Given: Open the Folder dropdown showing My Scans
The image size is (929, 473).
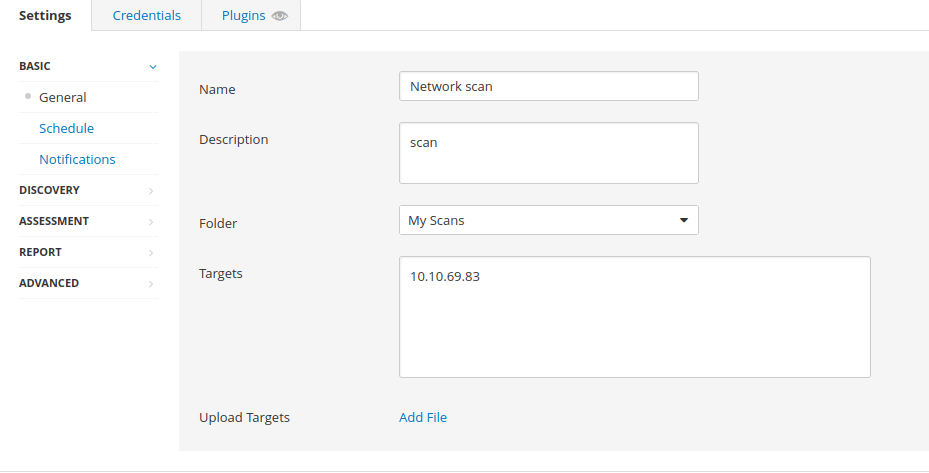Looking at the screenshot, I should coord(549,220).
